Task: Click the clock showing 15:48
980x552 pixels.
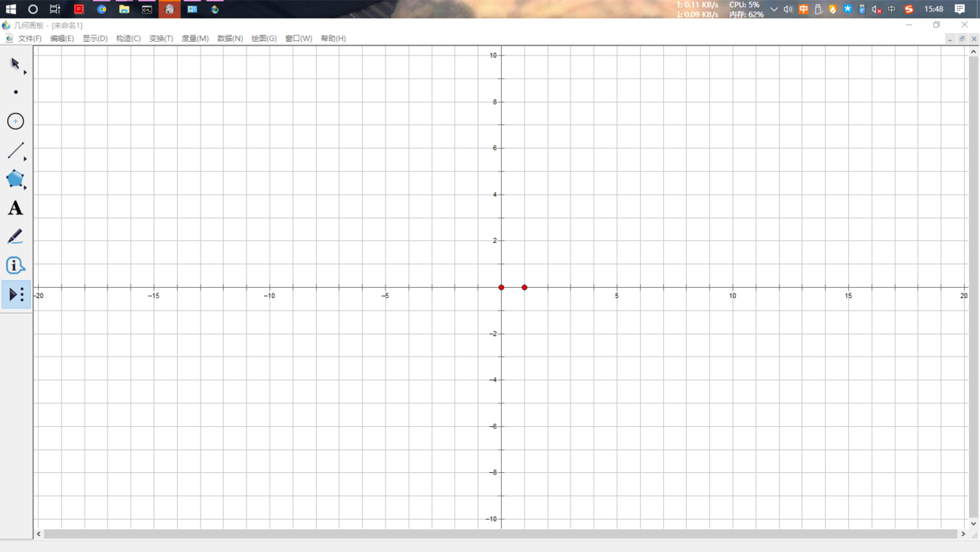Action: pos(934,9)
